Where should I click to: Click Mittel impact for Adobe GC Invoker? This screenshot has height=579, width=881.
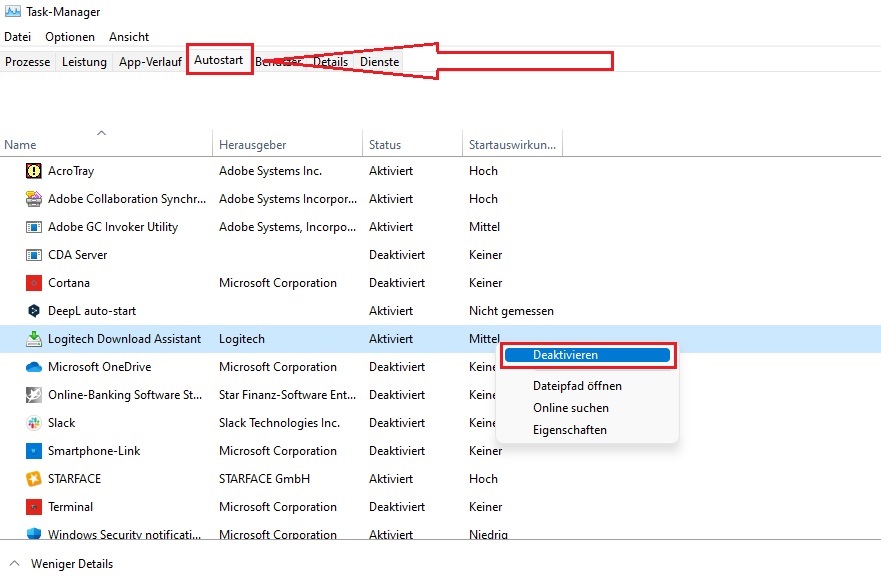(484, 227)
